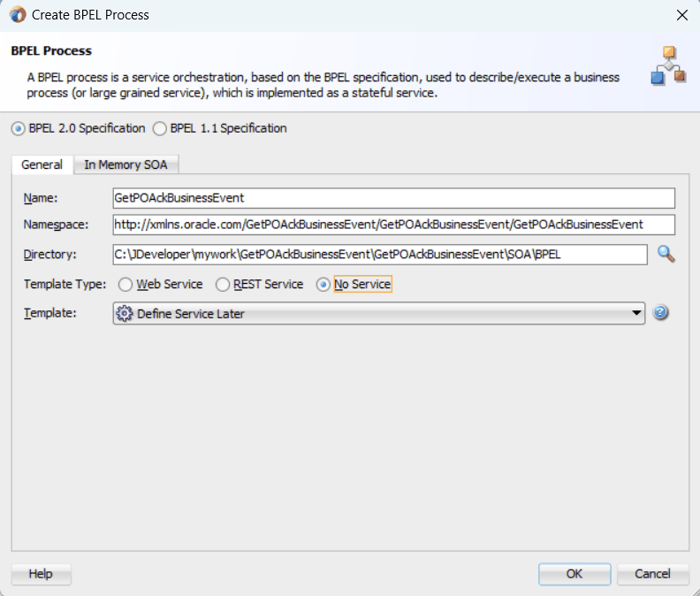
Task: Open the template help question-mark icon
Action: point(660,312)
